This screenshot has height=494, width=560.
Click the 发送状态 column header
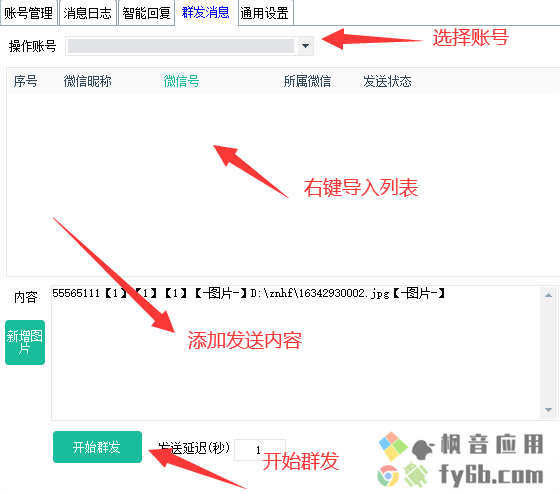[387, 81]
